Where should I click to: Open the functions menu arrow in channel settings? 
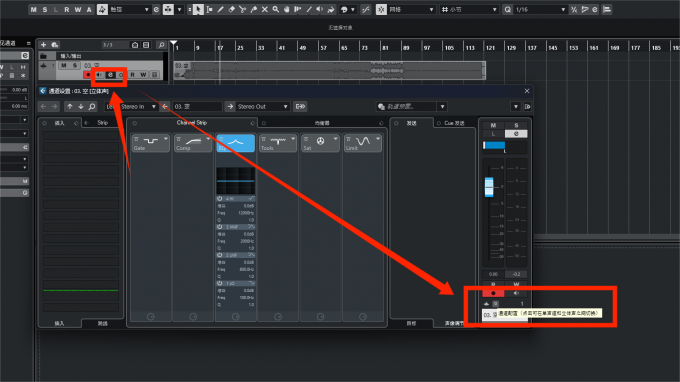[x=516, y=106]
